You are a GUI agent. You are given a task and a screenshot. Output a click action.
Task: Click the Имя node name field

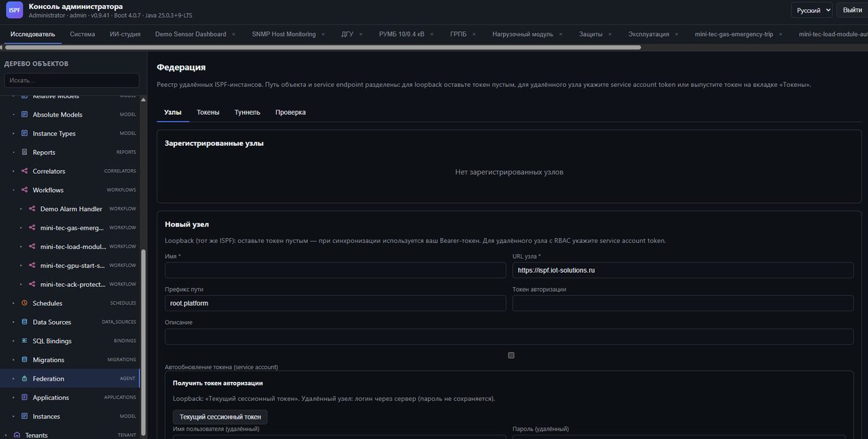click(336, 270)
